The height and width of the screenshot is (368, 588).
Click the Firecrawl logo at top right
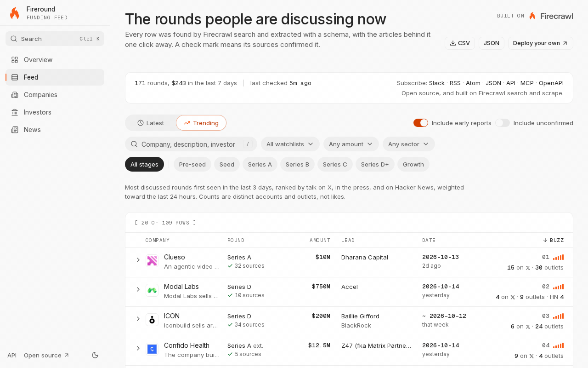point(551,16)
